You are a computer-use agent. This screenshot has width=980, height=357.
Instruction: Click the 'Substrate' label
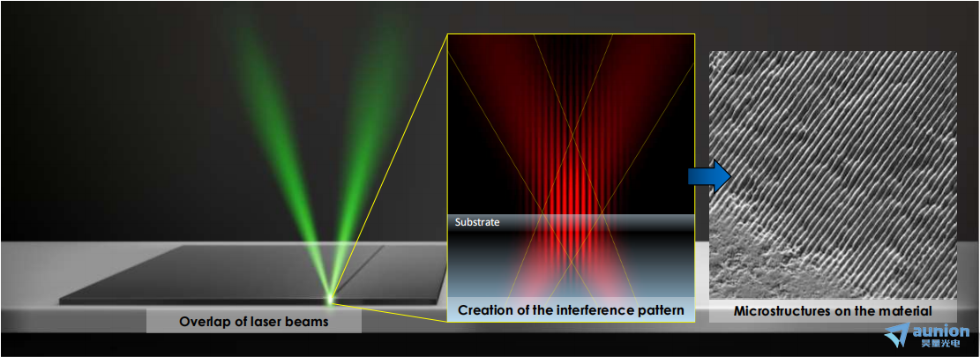pos(477,221)
